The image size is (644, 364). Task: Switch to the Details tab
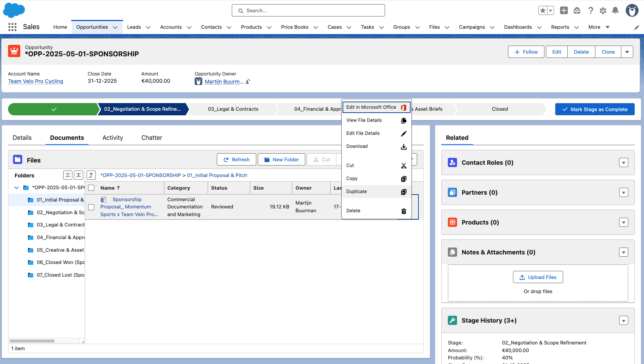pos(22,138)
